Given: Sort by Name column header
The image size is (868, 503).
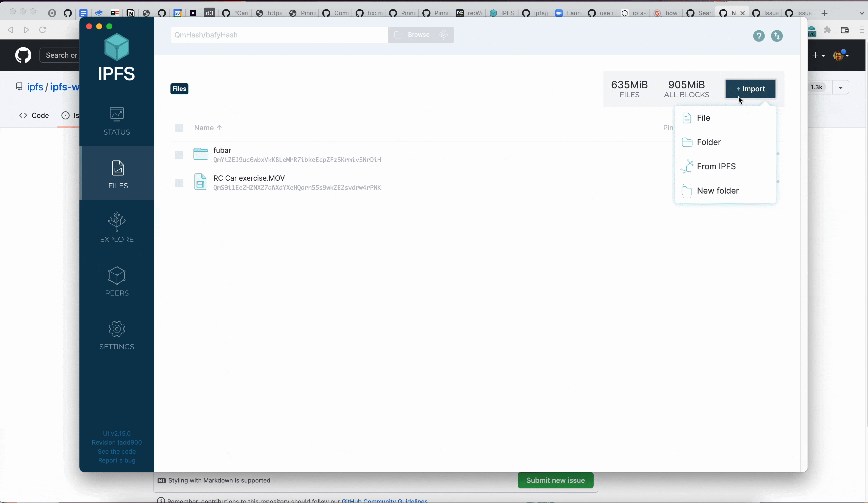Looking at the screenshot, I should tap(208, 128).
